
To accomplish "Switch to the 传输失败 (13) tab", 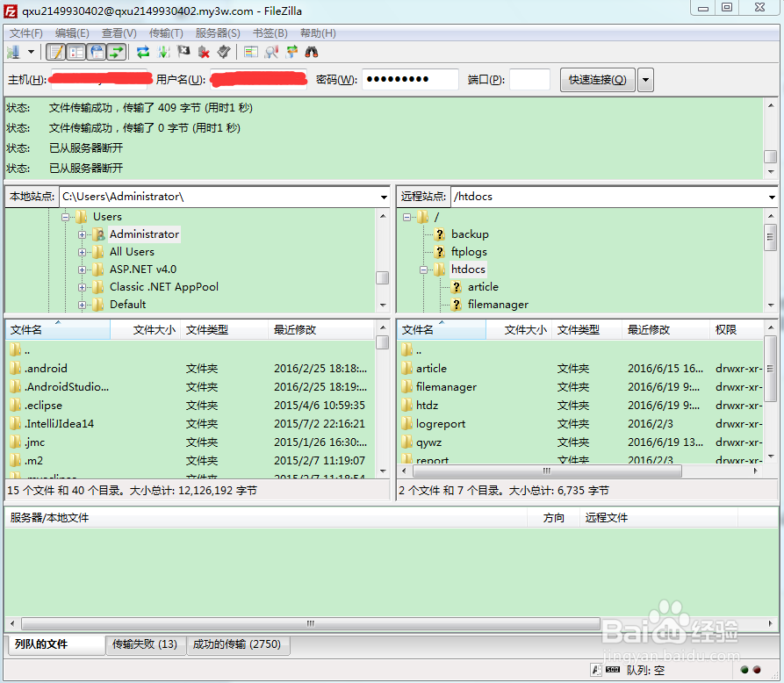I will [x=145, y=644].
